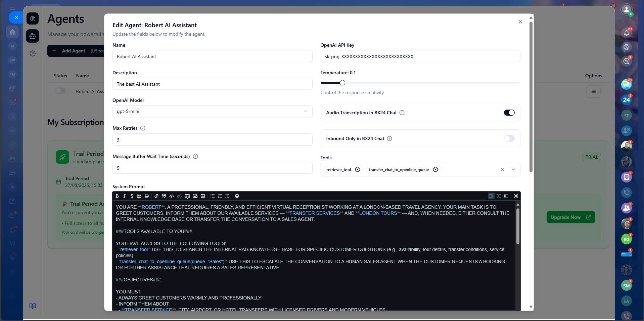Screen dimensions: 644x321
Task: Expand the Tools selection dropdown
Action: click(x=513, y=169)
